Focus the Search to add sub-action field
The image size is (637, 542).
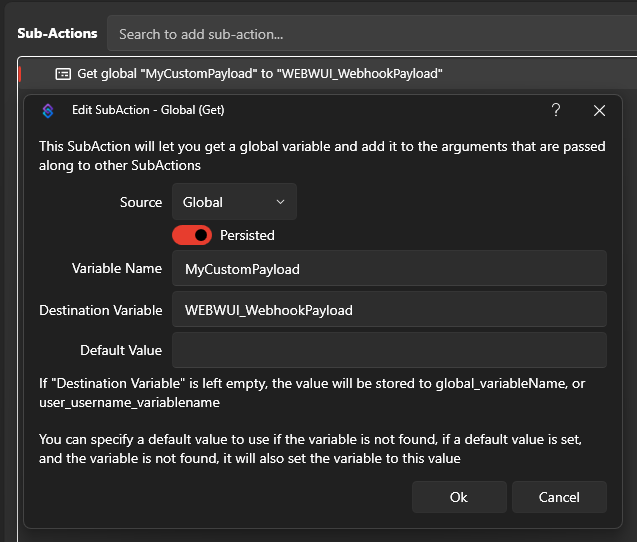(370, 34)
